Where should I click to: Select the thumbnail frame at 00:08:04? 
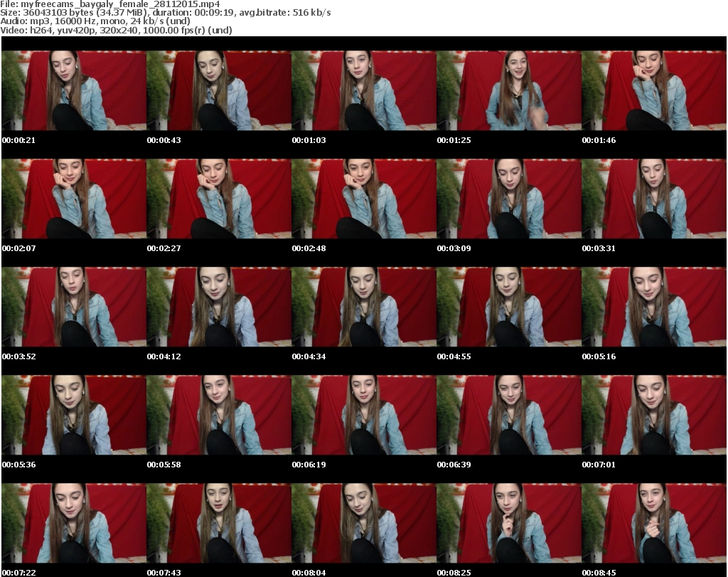(x=364, y=524)
